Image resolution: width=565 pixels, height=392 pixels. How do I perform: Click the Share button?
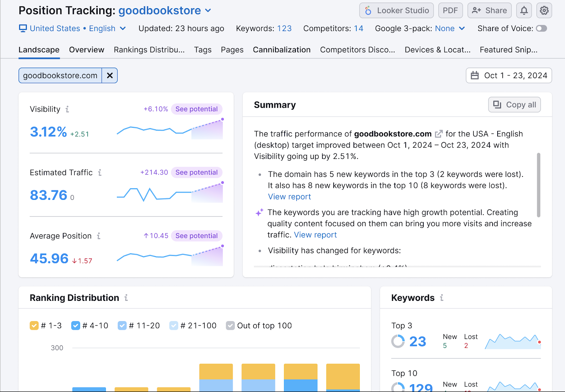tap(489, 11)
